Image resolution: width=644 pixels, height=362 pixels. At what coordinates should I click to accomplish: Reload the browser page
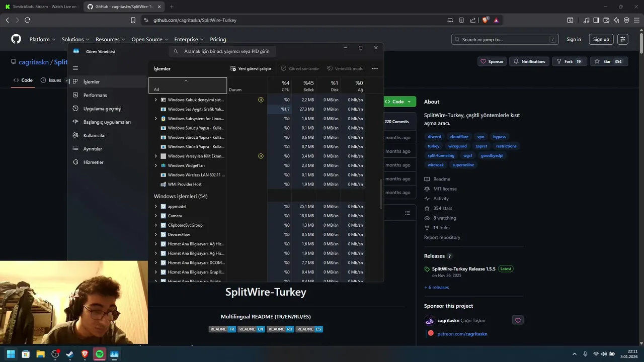27,20
